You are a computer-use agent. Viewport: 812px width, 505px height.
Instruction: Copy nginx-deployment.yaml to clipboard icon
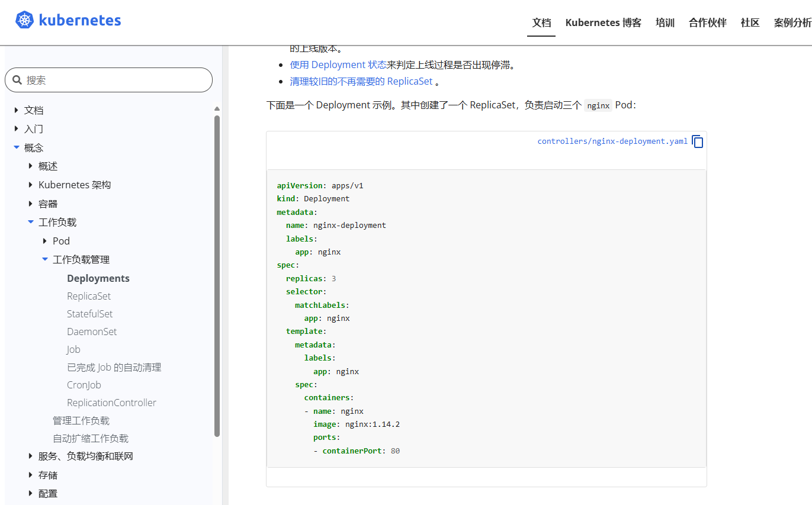698,141
